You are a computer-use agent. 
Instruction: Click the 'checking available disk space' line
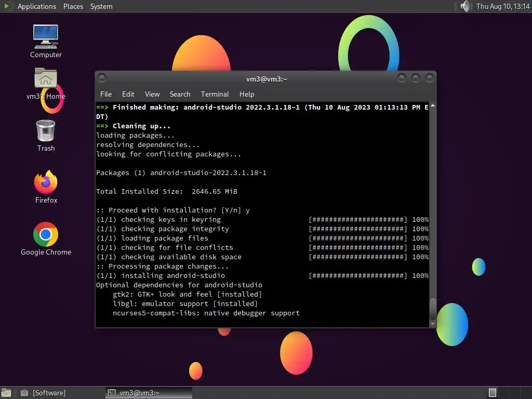tap(262, 257)
